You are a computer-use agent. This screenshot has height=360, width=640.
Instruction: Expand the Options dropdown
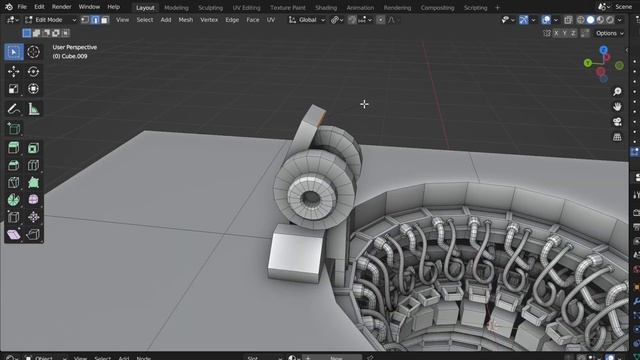coord(609,33)
